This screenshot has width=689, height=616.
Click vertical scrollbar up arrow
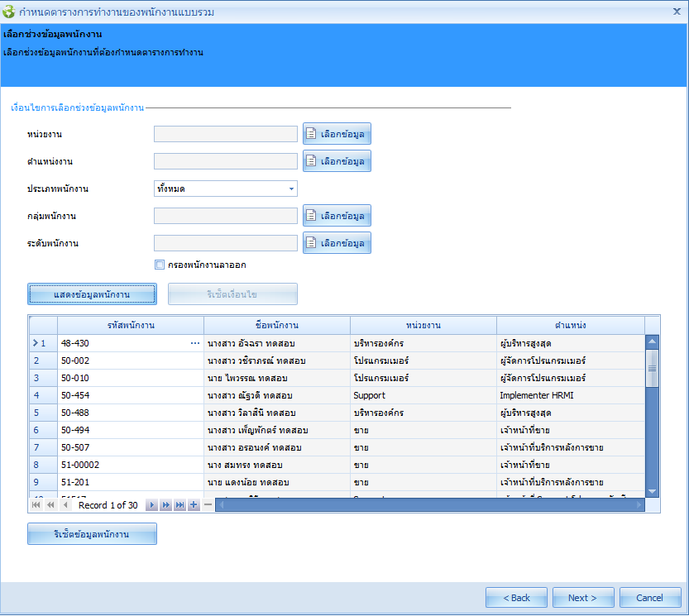[x=652, y=341]
